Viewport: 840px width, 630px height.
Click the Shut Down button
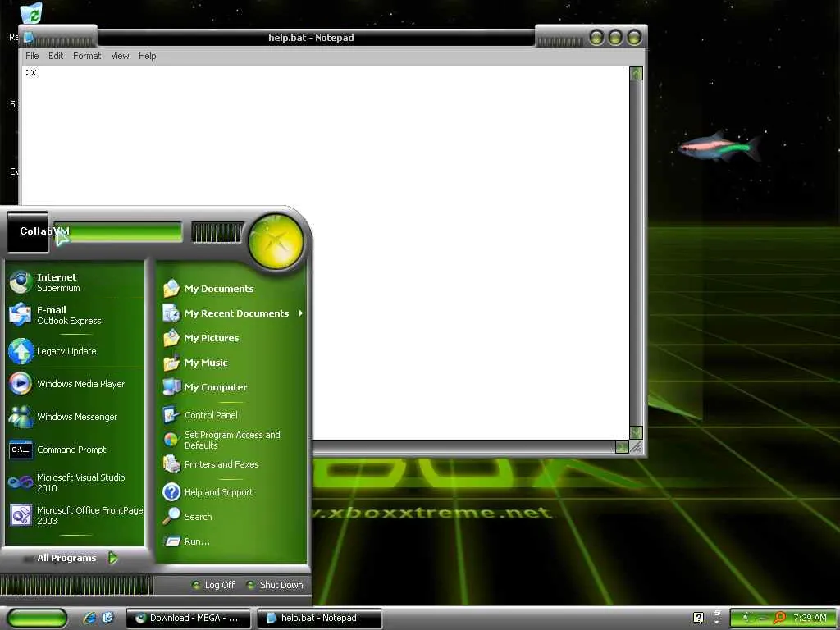[x=275, y=585]
